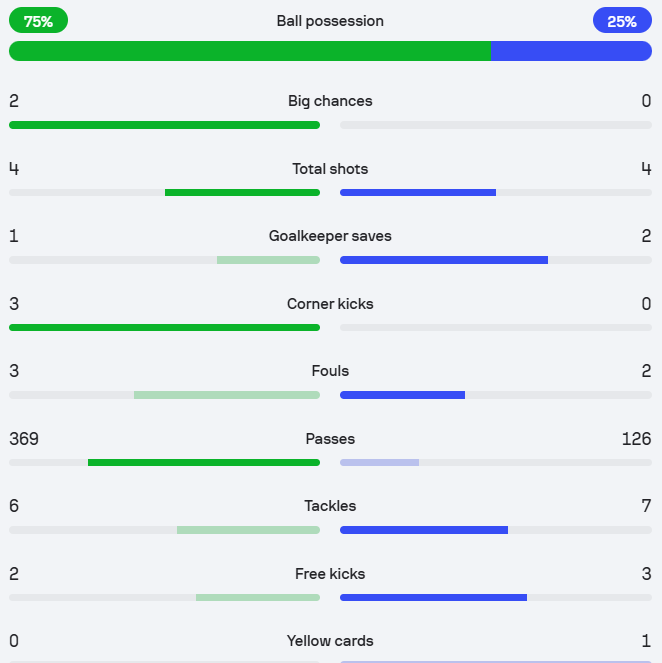Screen dimensions: 662x663
Task: Click the blue Total shots bar
Action: click(418, 192)
